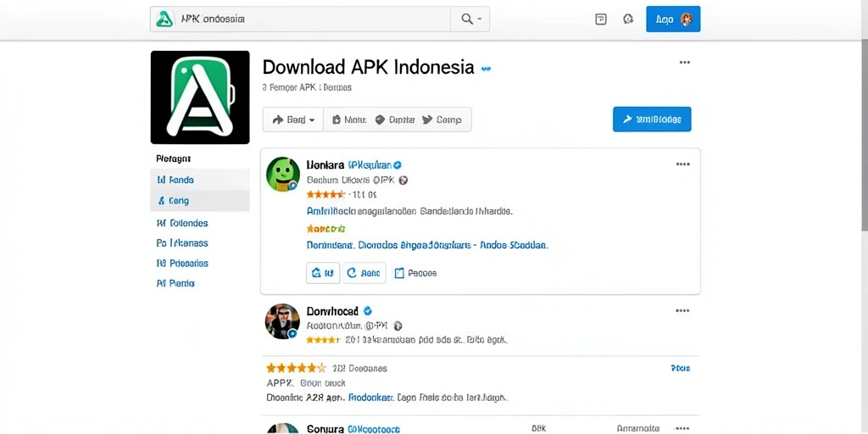The height and width of the screenshot is (434, 868).
Task: Open the 'Priosaries' sidebar item
Action: tap(183, 264)
